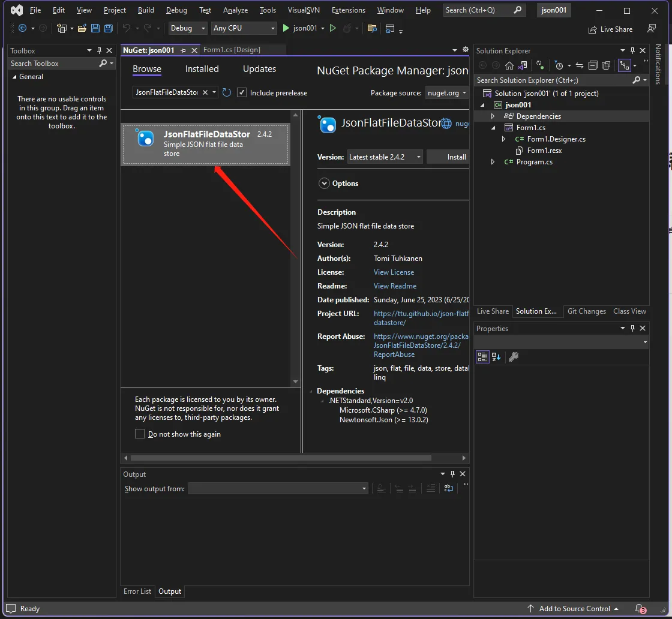The height and width of the screenshot is (619, 672).
Task: Click the New Project toolbar icon
Action: 62,28
